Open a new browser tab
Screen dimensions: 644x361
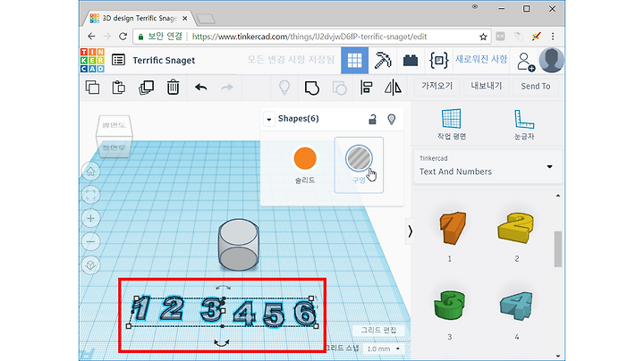(206, 19)
